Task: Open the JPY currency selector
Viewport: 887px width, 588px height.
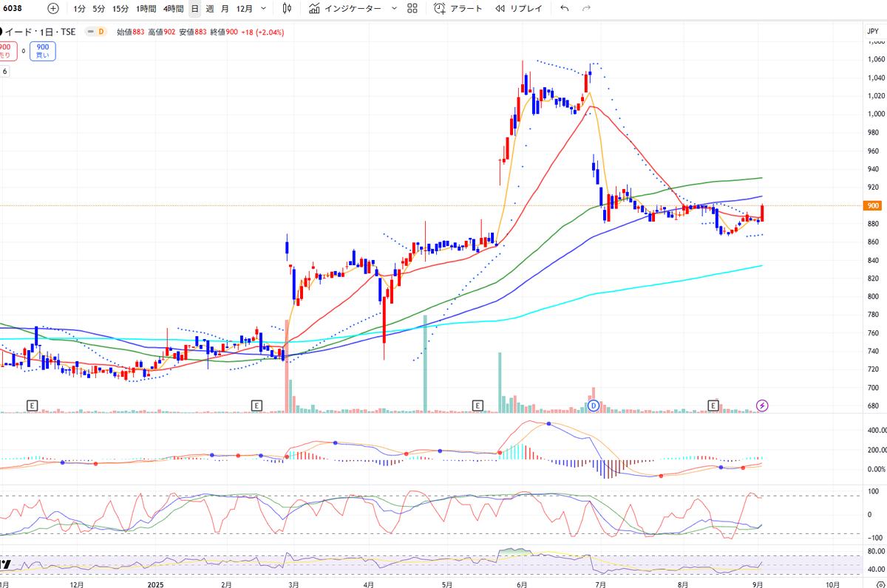Action: click(x=873, y=31)
